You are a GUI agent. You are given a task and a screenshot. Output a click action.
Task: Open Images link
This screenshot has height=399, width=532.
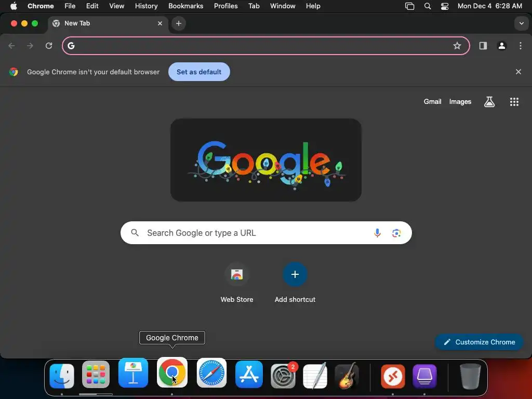point(460,101)
